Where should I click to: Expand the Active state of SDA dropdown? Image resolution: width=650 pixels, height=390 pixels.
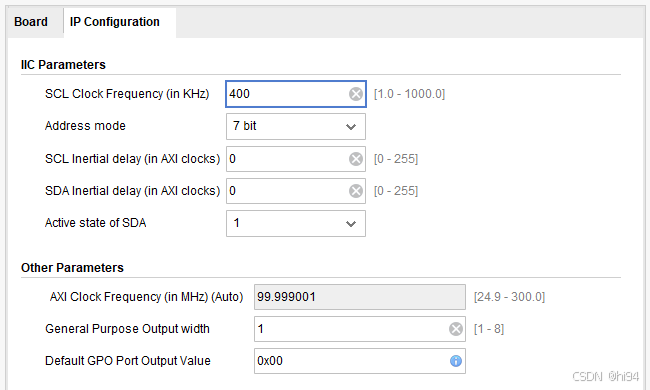click(296, 223)
